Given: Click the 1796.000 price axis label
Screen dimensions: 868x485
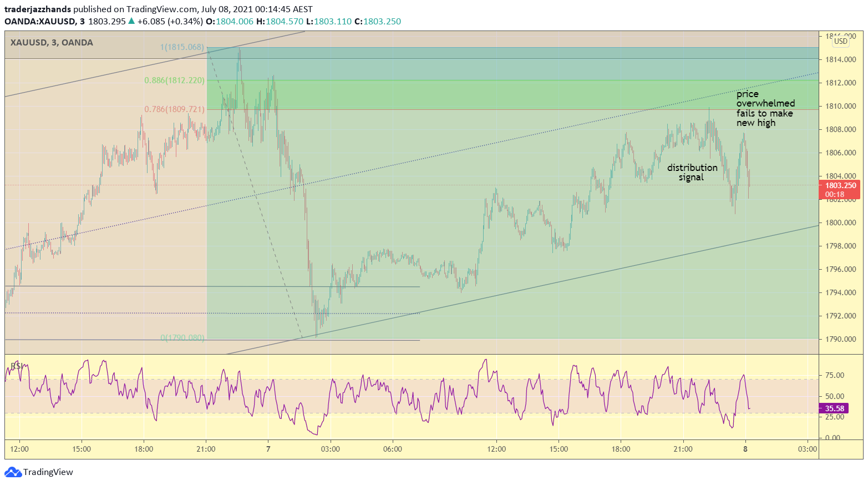Looking at the screenshot, I should [x=840, y=269].
